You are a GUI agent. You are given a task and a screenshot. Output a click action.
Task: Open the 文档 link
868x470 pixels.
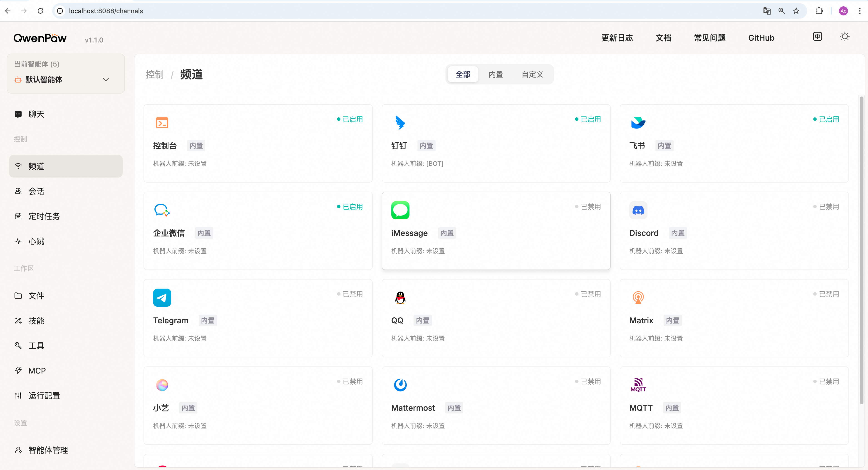click(663, 38)
